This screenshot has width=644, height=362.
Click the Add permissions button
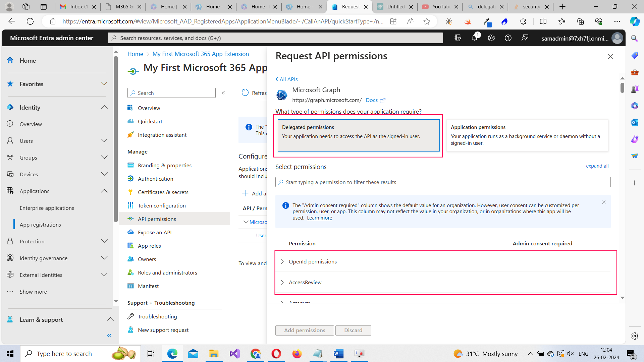tap(304, 330)
